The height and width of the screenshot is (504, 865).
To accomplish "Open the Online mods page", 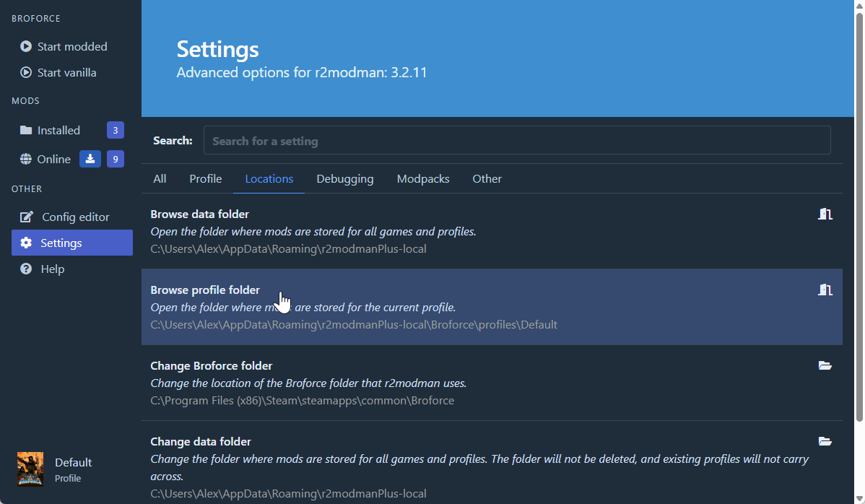I will pyautogui.click(x=53, y=159).
